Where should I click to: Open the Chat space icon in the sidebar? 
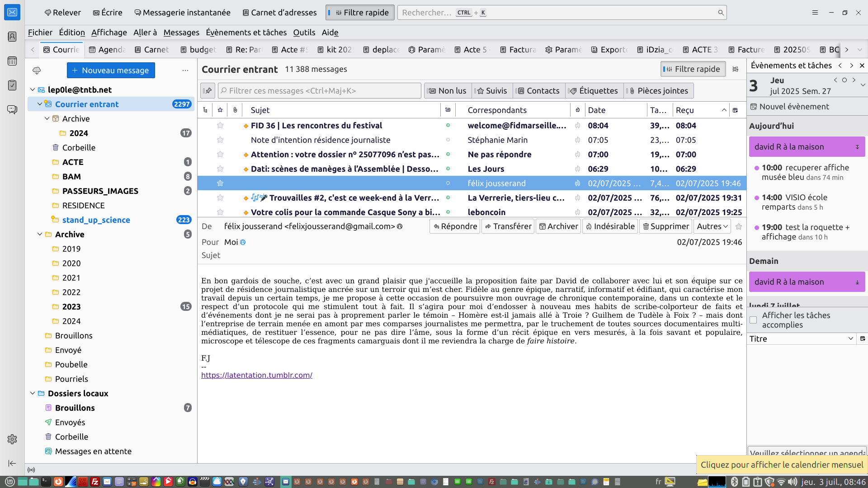tap(12, 109)
